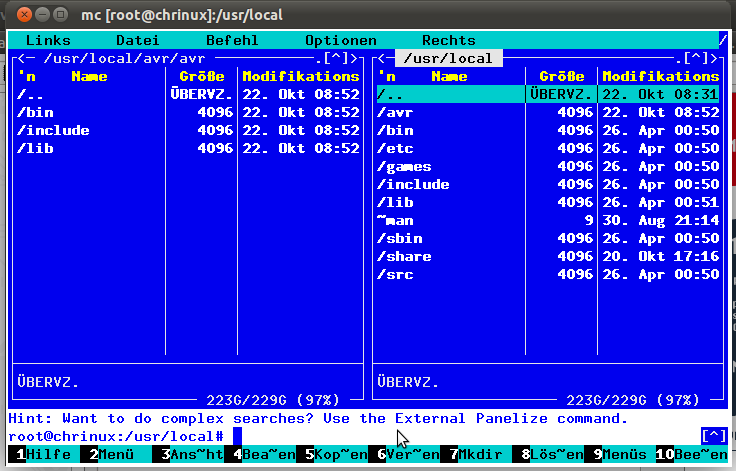Click F2 Menü button
Screen dimensions: 738x473
pos(116,455)
